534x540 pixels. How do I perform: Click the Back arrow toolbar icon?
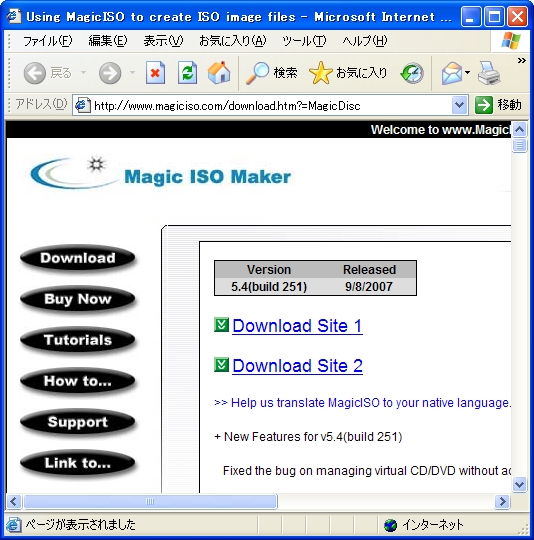tap(34, 73)
